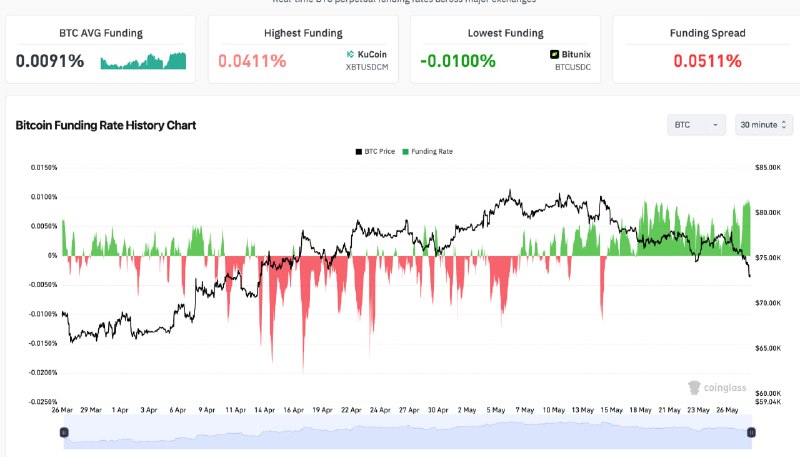800x457 pixels.
Task: Click the KuCoin exchange logo icon
Action: 351,54
